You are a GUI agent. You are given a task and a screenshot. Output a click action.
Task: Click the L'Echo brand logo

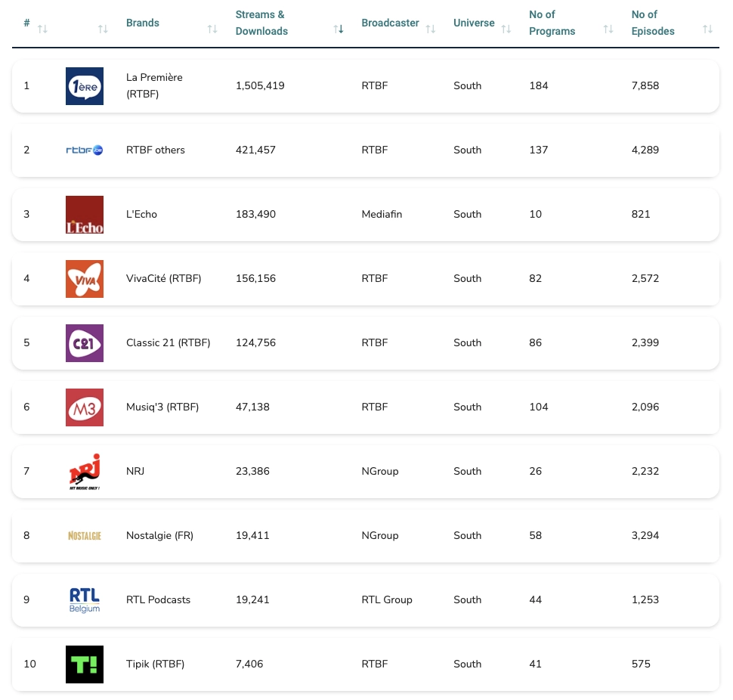coord(84,215)
